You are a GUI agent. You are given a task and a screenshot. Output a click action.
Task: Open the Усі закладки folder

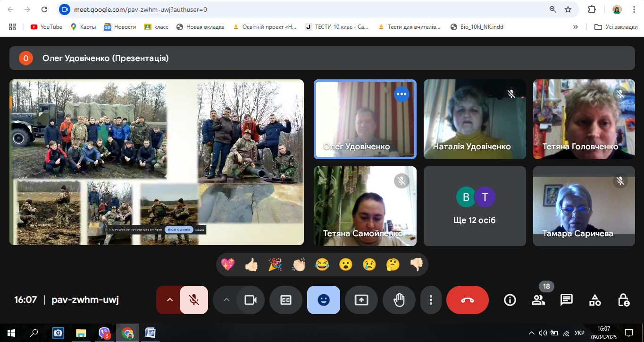(x=616, y=27)
